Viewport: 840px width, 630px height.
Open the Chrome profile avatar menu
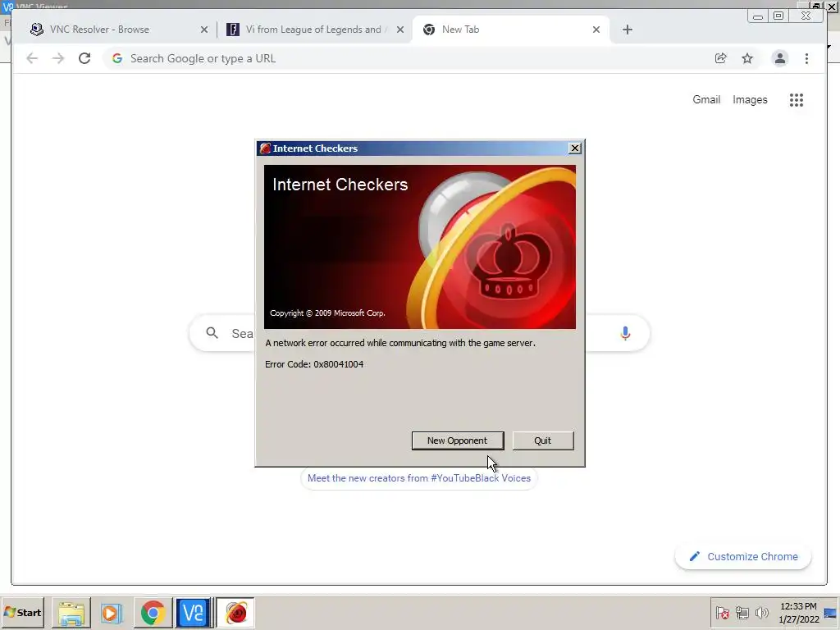pos(780,58)
